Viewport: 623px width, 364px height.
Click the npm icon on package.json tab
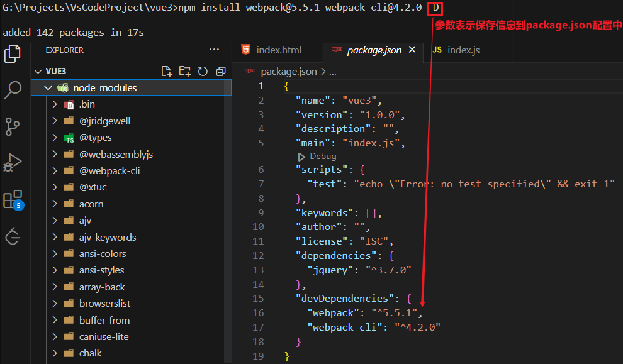click(337, 50)
